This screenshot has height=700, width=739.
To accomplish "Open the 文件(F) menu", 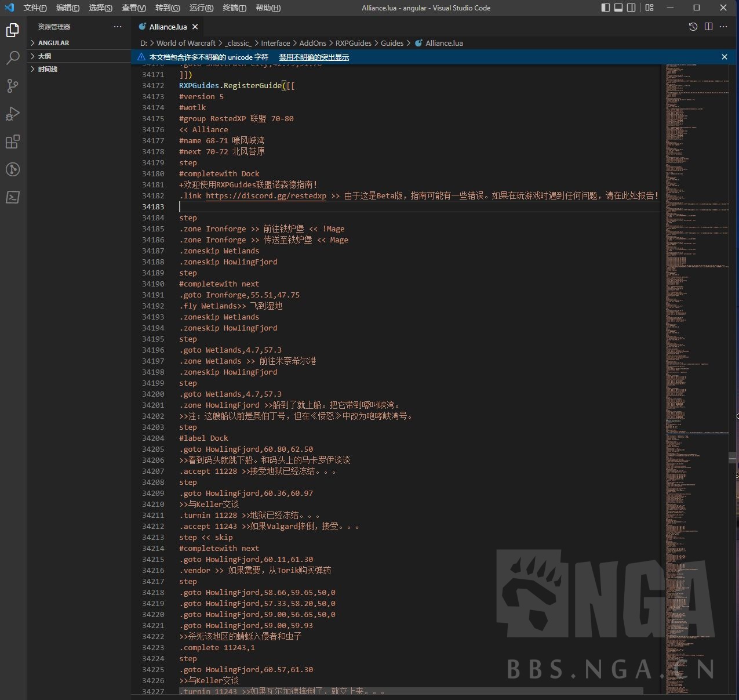I will 35,8.
